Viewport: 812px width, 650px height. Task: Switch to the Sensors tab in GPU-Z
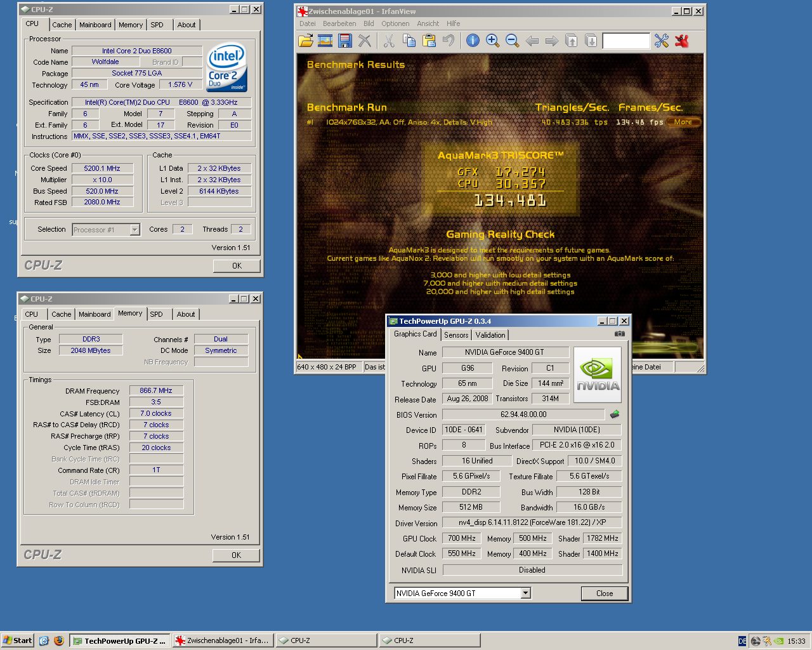point(456,335)
